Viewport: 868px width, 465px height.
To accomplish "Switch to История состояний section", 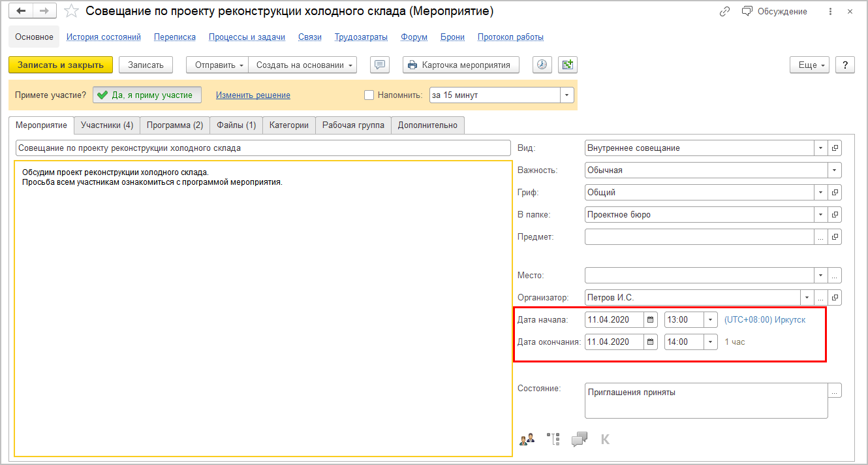I will coord(104,37).
